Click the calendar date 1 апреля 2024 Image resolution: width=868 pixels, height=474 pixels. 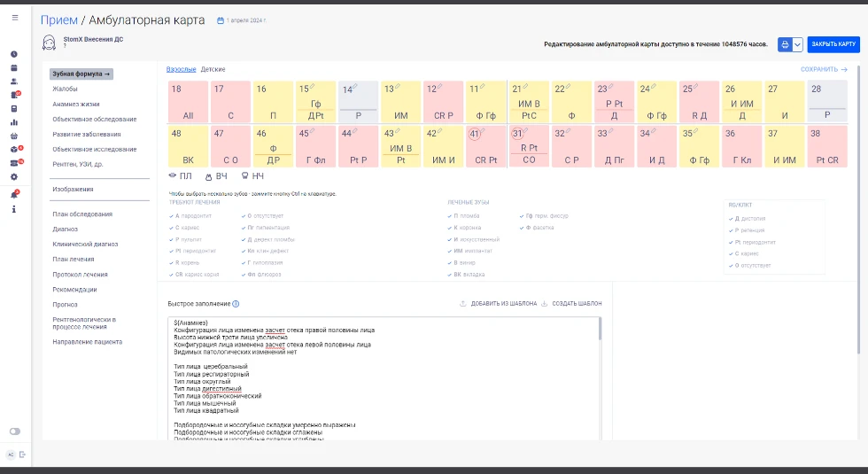click(245, 20)
